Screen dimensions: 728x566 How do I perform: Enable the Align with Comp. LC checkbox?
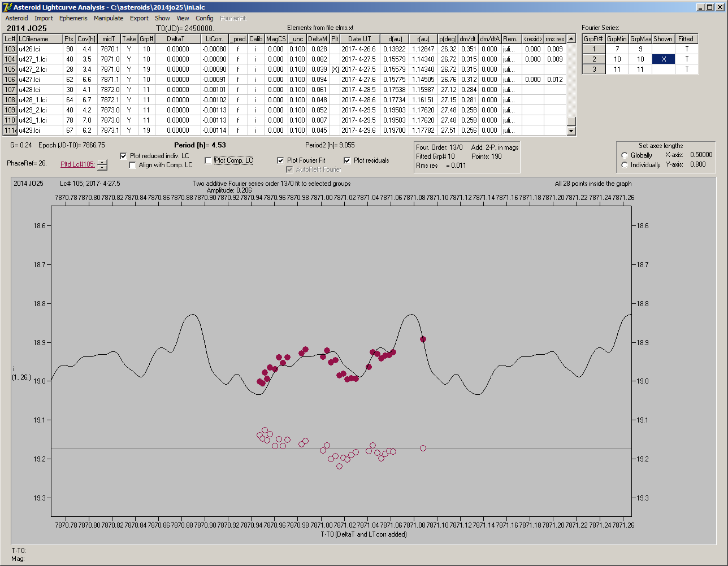click(x=133, y=165)
